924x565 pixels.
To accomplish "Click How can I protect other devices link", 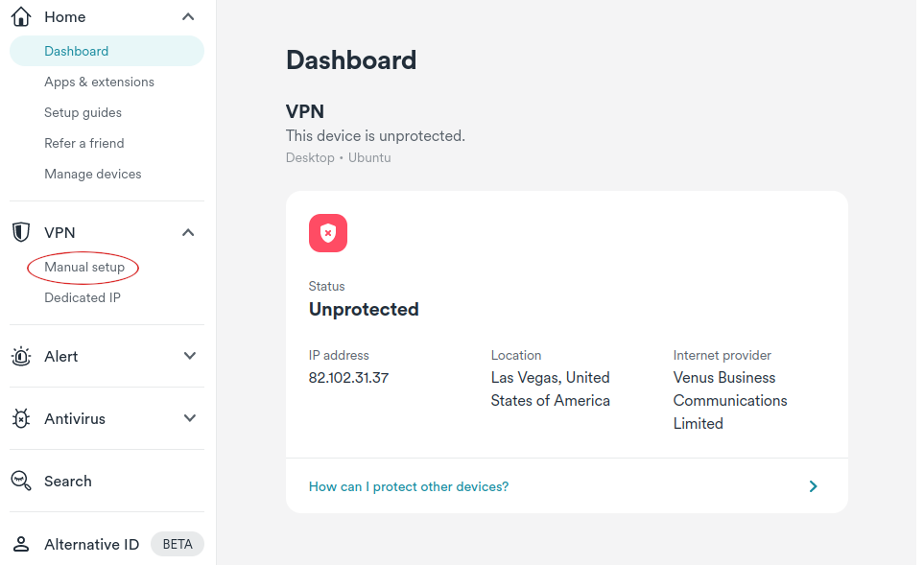I will pos(409,486).
